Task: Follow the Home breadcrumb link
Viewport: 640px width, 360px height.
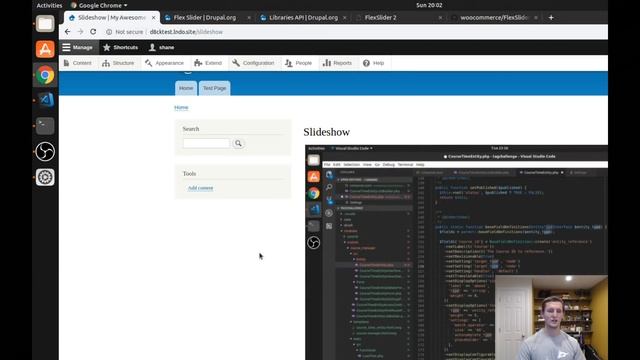Action: [181, 107]
